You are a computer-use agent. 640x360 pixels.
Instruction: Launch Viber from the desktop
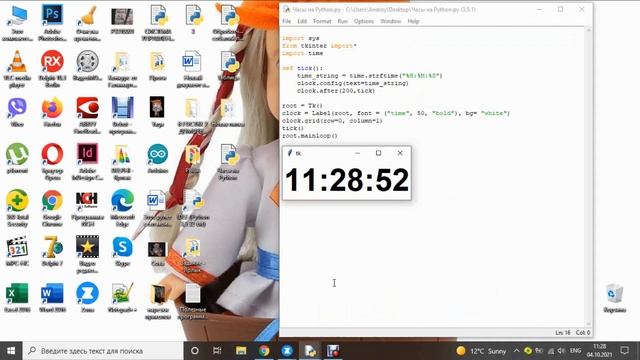17,113
